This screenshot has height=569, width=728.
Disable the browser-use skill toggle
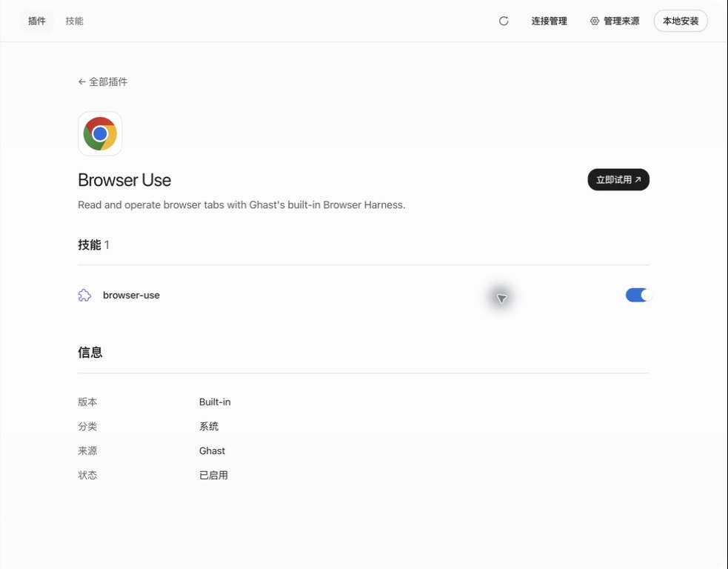(x=638, y=295)
